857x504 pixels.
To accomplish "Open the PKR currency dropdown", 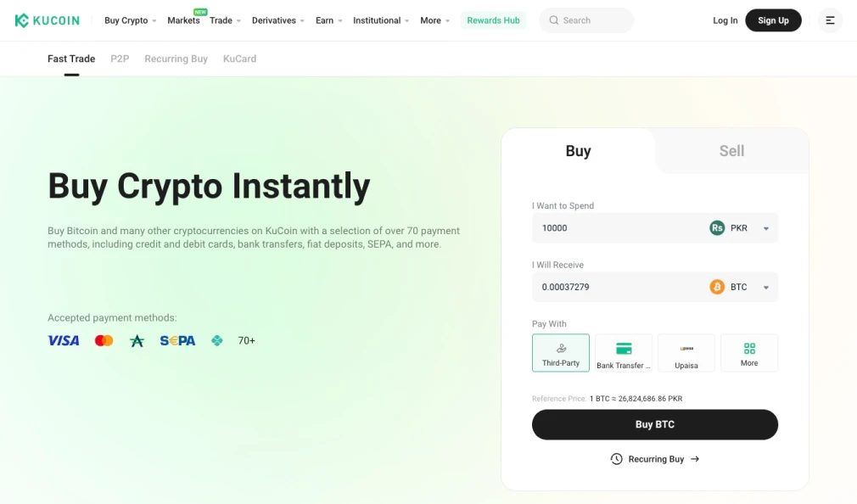I will (x=765, y=227).
